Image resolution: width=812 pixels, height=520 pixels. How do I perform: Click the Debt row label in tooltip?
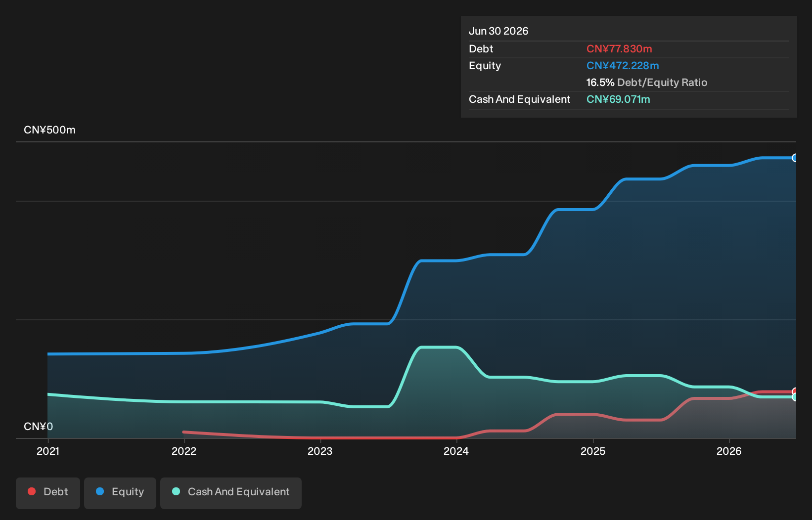point(481,49)
